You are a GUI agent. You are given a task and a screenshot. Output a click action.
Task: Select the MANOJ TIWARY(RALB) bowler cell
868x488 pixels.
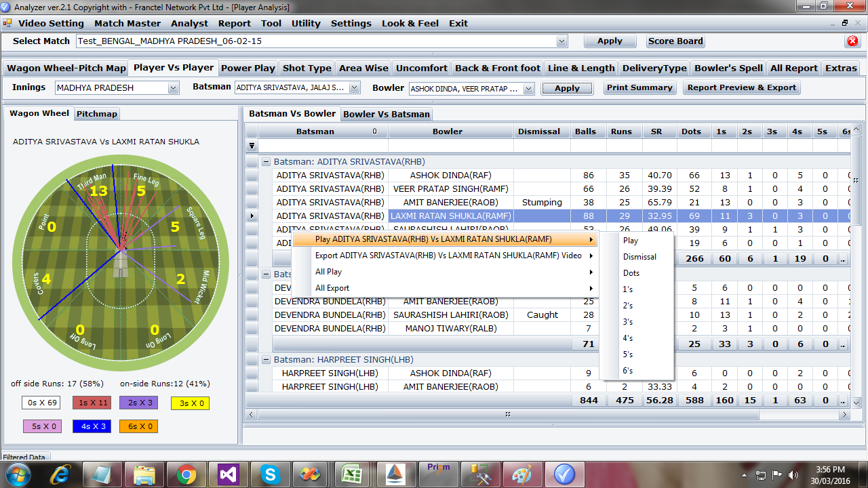point(451,329)
